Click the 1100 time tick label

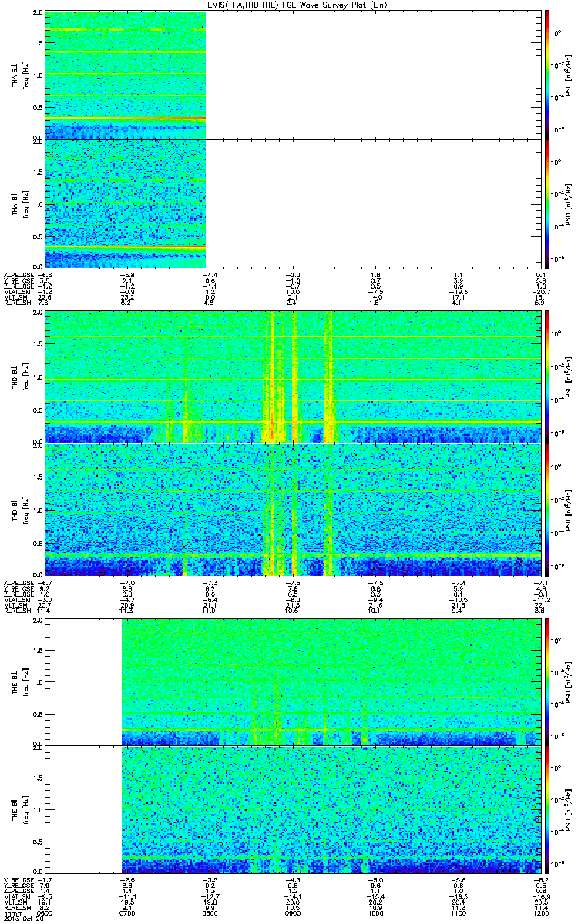[458, 912]
